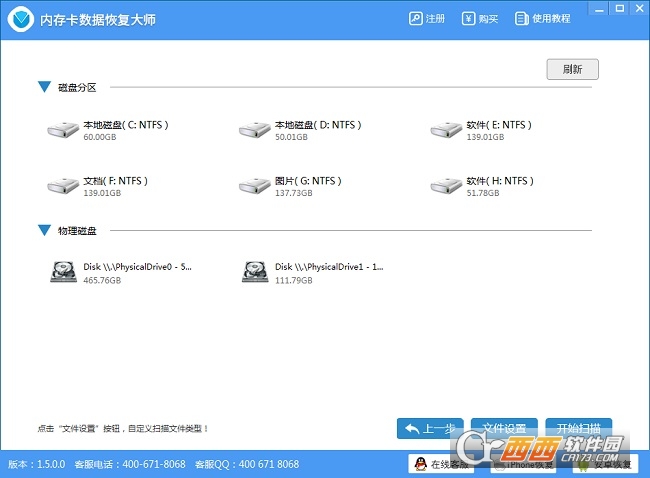This screenshot has height=478, width=650.
Task: Select the 软件 E: NTFS drive icon
Action: pos(446,130)
